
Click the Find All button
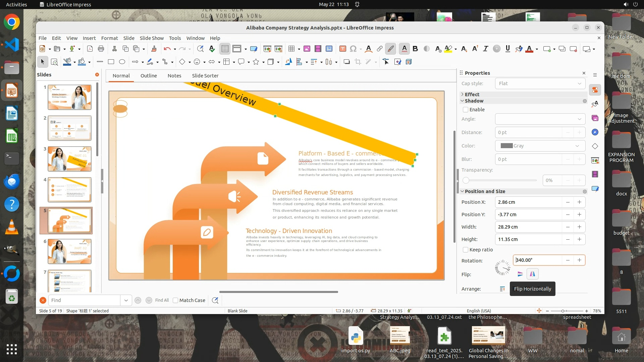coord(162,300)
